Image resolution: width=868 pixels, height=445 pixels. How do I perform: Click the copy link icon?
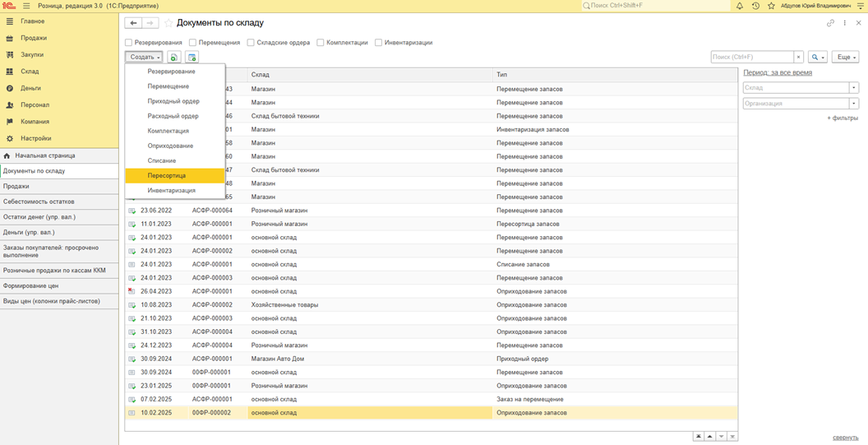(x=830, y=23)
